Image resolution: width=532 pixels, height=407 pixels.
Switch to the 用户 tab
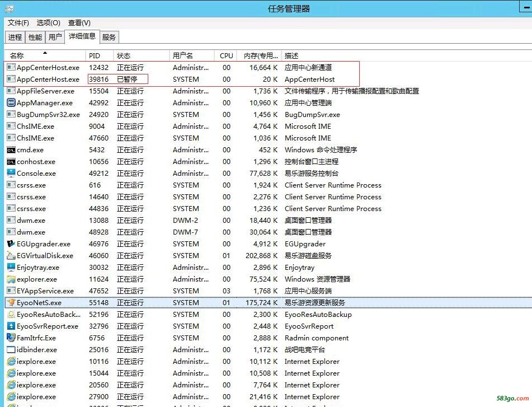click(55, 37)
